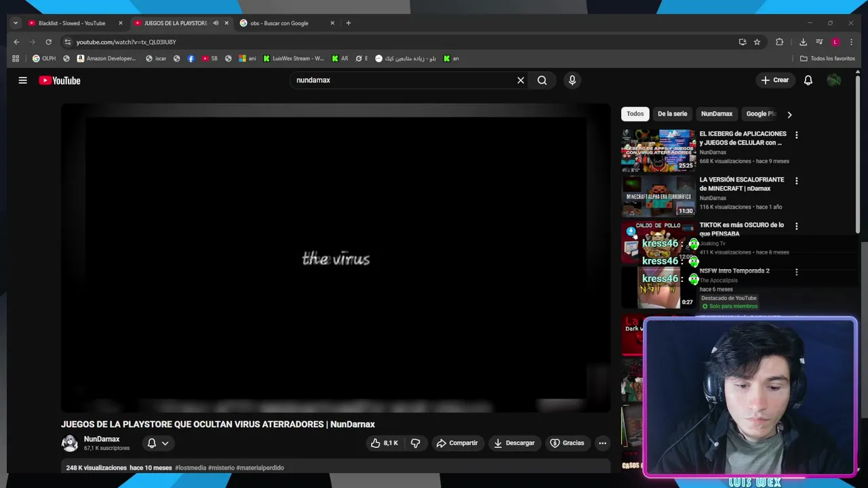Select the NunDarnax filter chip
Image resolution: width=868 pixels, height=488 pixels.
coord(716,114)
